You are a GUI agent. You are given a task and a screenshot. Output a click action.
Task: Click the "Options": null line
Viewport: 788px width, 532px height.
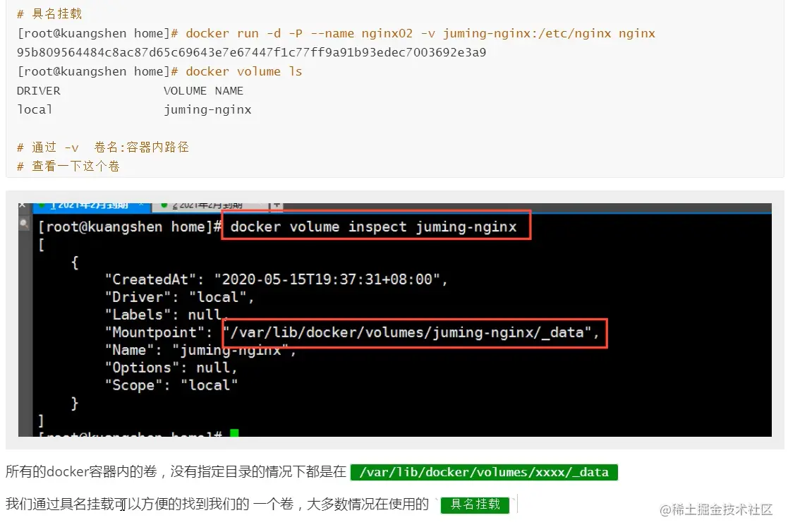click(171, 368)
